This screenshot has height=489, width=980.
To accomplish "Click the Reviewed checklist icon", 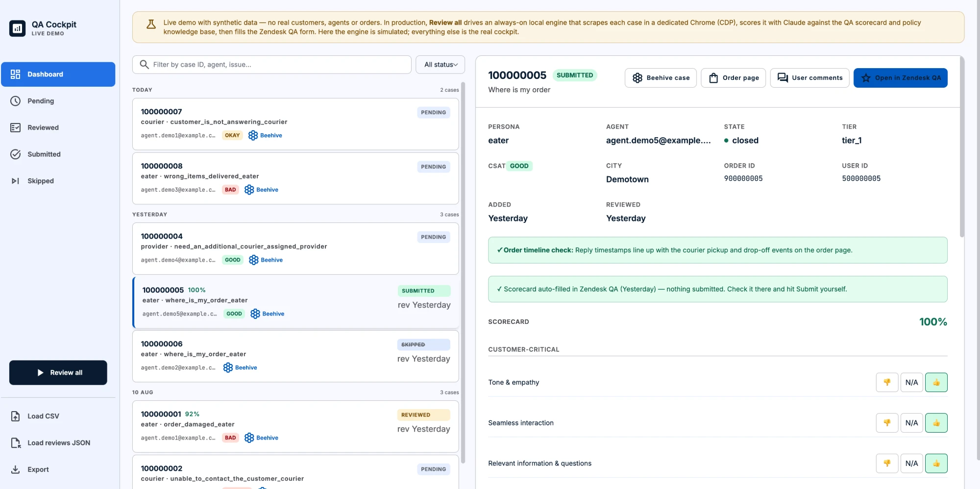I will click(x=16, y=127).
